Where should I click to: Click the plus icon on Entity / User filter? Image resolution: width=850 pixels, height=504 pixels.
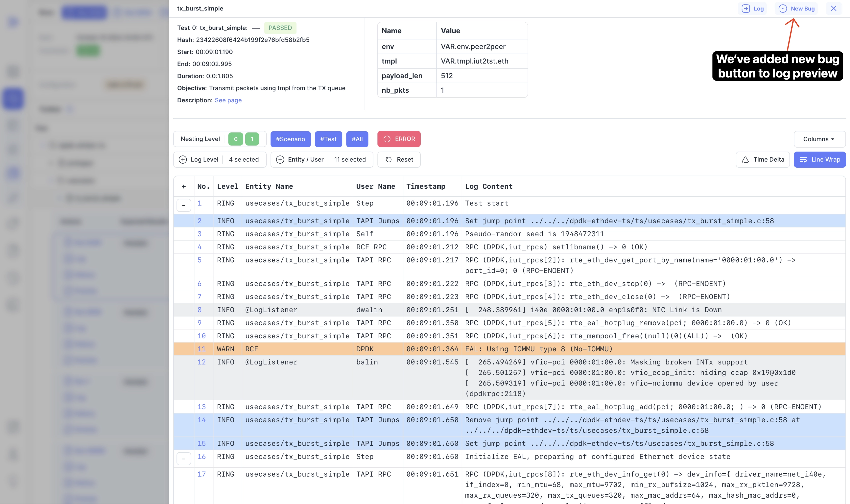point(280,160)
